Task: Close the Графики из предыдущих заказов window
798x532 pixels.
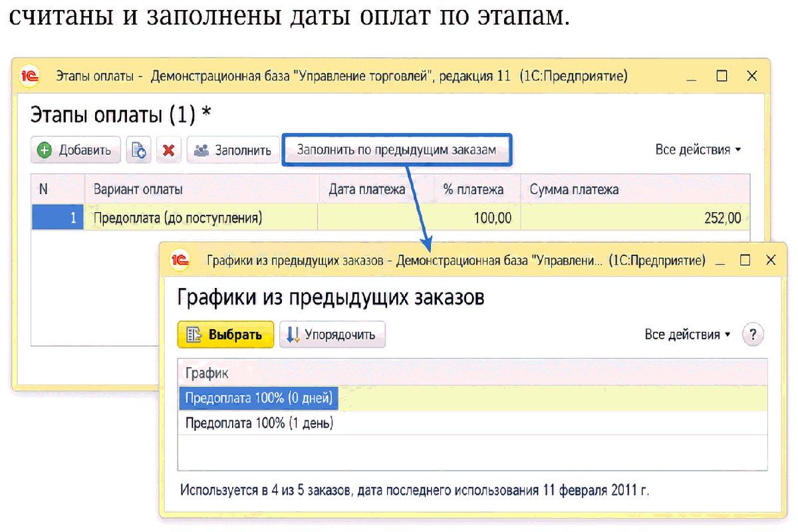Action: click(x=770, y=260)
